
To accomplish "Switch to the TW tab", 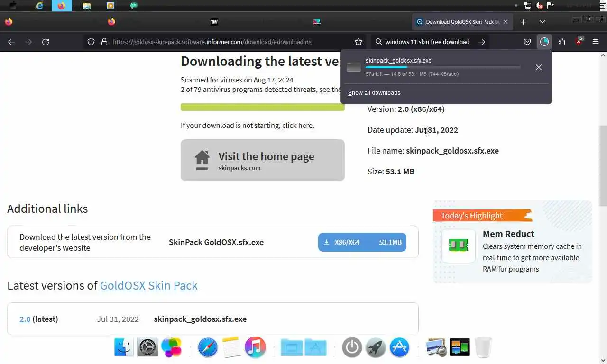I will click(x=214, y=22).
